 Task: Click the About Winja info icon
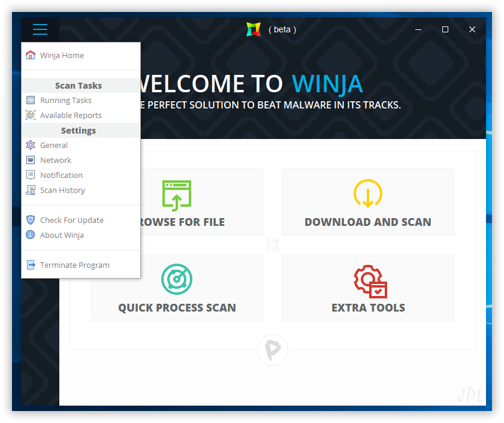(31, 235)
